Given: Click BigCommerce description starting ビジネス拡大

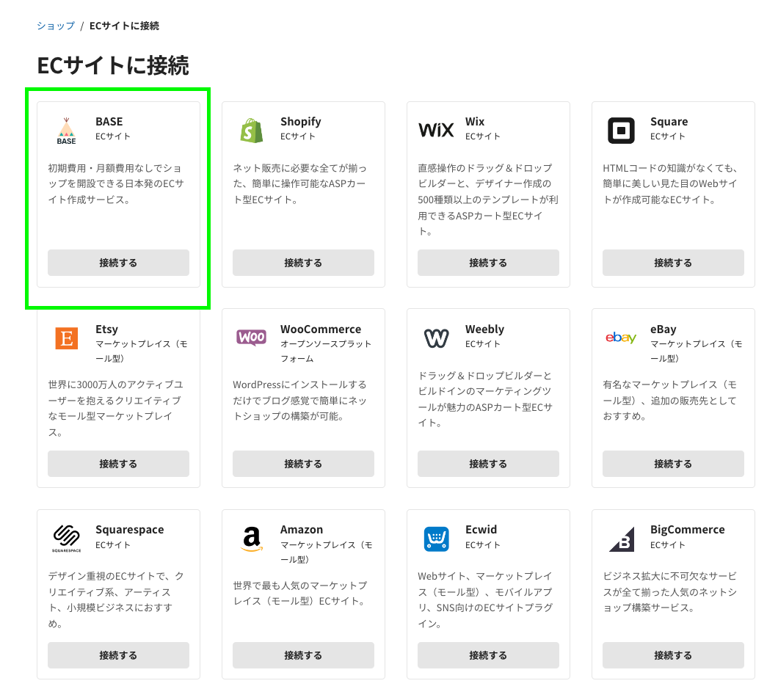Looking at the screenshot, I should (670, 592).
